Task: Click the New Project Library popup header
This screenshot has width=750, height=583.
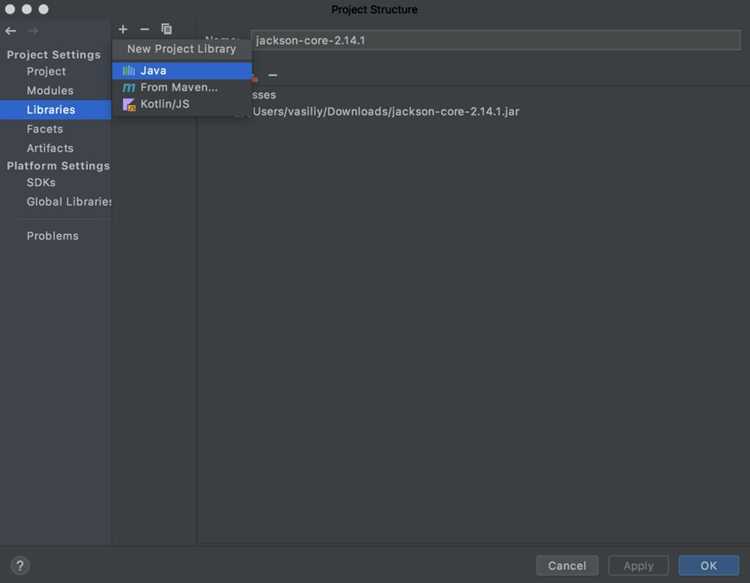Action: coord(182,49)
